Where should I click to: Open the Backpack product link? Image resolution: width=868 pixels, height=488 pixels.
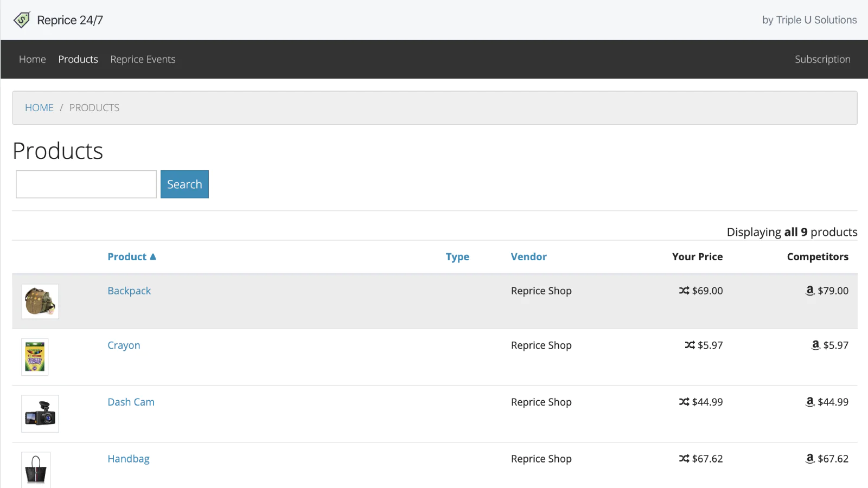129,291
